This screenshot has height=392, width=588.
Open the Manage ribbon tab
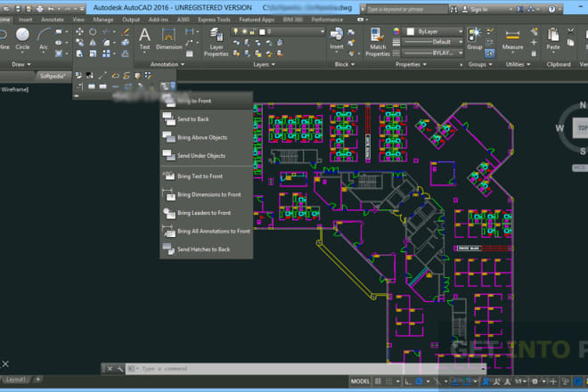[103, 20]
